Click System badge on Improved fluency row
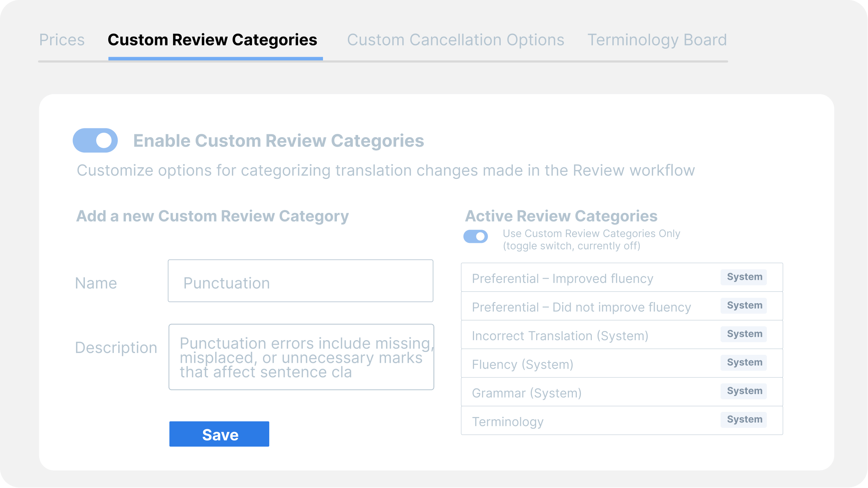The image size is (868, 488). tap(744, 277)
